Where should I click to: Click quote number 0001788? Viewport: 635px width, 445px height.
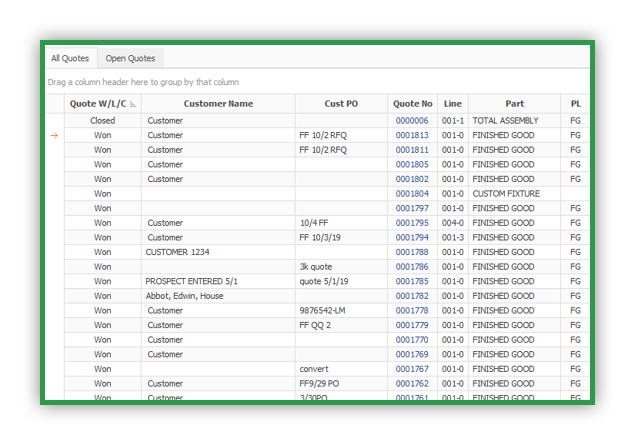(x=412, y=253)
